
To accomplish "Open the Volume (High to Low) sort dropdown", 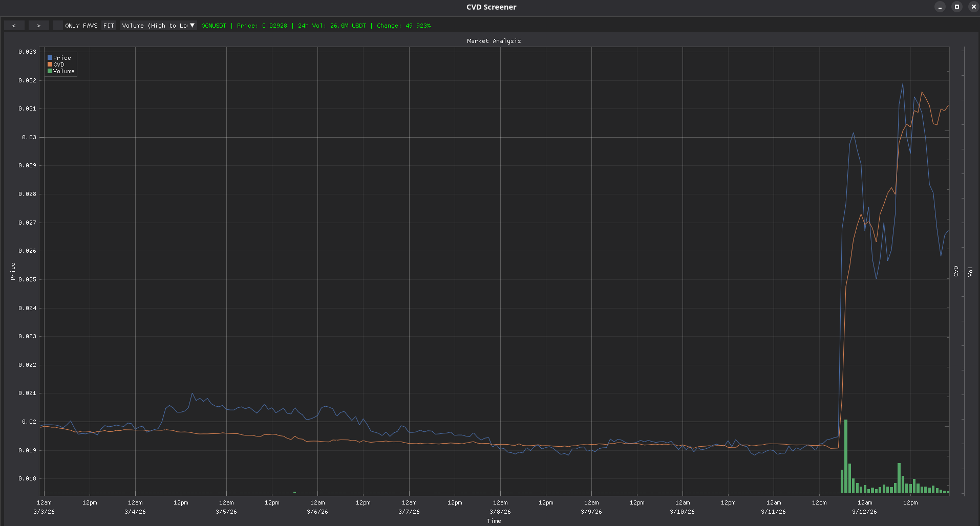I will click(158, 26).
